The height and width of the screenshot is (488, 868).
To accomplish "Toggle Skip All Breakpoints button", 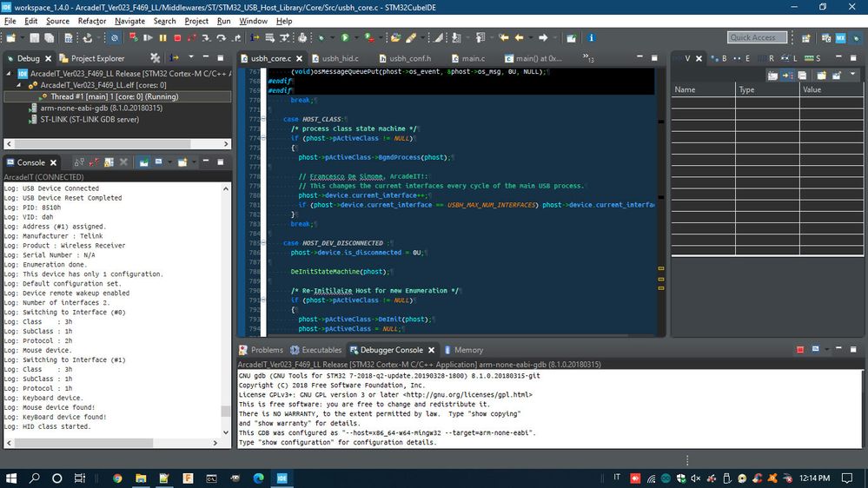I will pyautogui.click(x=115, y=37).
